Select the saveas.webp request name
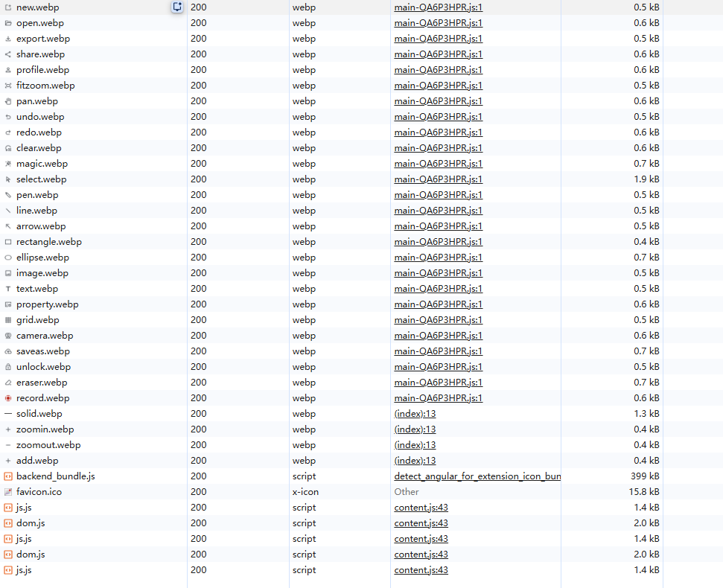The image size is (723, 588). pos(43,351)
